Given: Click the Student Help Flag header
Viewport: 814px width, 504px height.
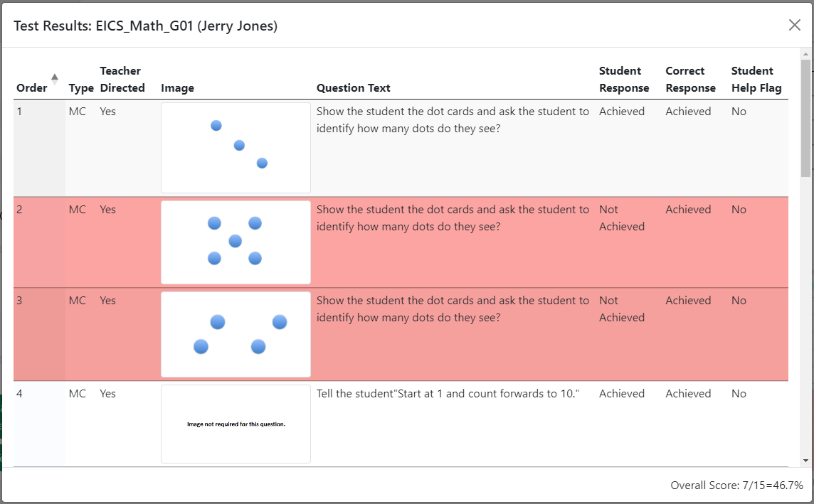Looking at the screenshot, I should [756, 80].
